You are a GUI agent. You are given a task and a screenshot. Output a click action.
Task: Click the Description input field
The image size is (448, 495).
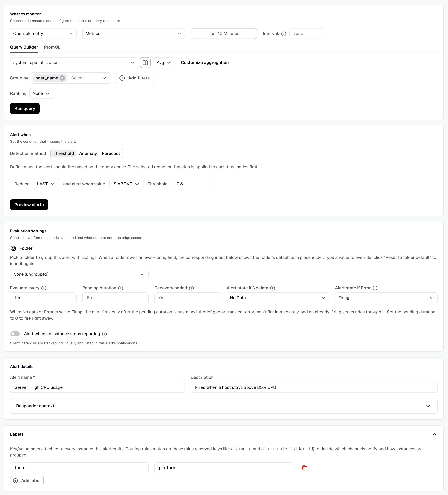314,387
